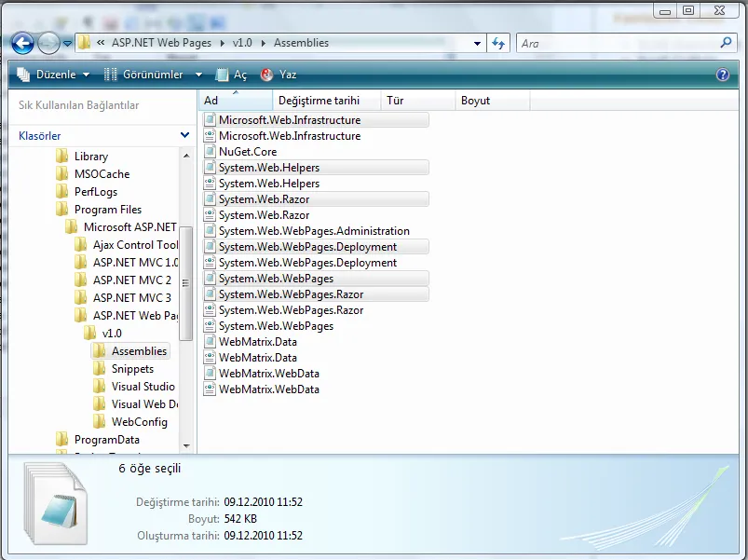Open the address bar history dropdown
This screenshot has height=560, width=748.
tap(477, 44)
